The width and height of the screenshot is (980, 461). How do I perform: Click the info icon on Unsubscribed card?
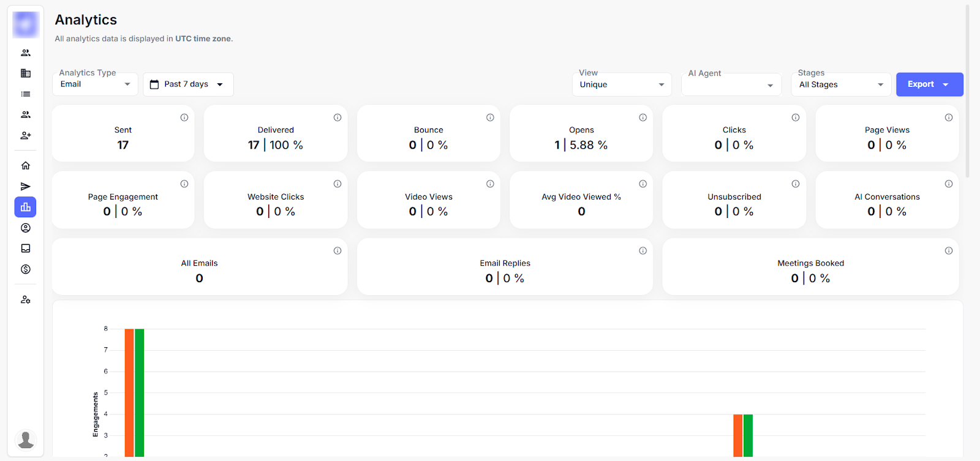(795, 184)
